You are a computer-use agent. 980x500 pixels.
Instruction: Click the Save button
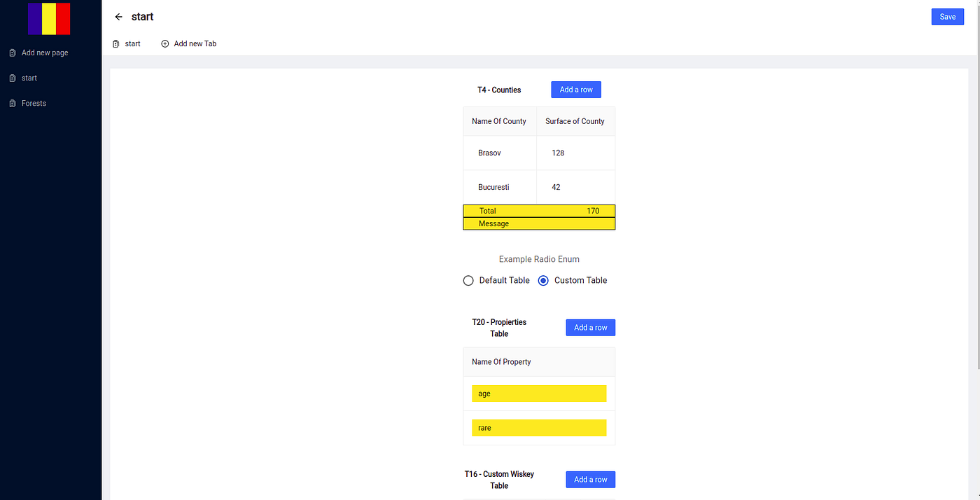[948, 17]
